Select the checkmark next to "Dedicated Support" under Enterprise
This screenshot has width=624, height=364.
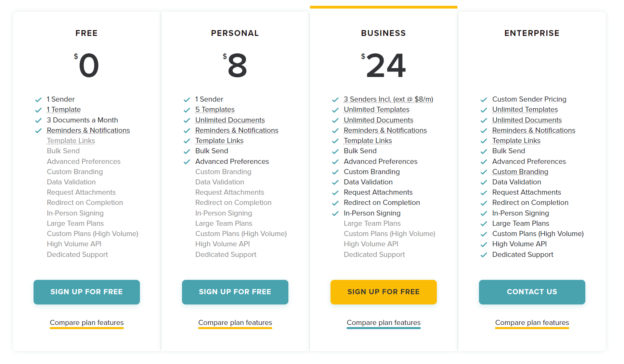pyautogui.click(x=484, y=255)
